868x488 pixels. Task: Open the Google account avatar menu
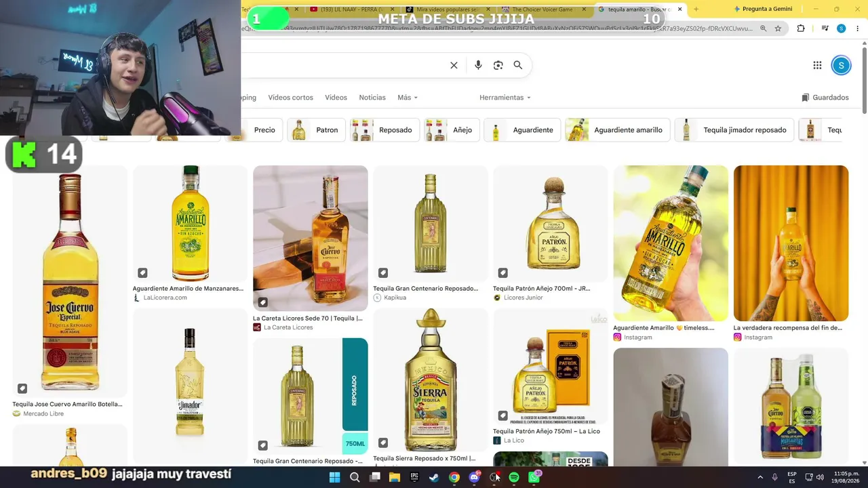[x=841, y=65]
